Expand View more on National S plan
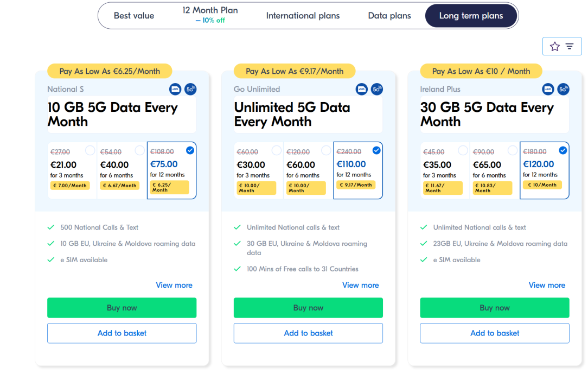The width and height of the screenshot is (588, 374). pyautogui.click(x=174, y=285)
